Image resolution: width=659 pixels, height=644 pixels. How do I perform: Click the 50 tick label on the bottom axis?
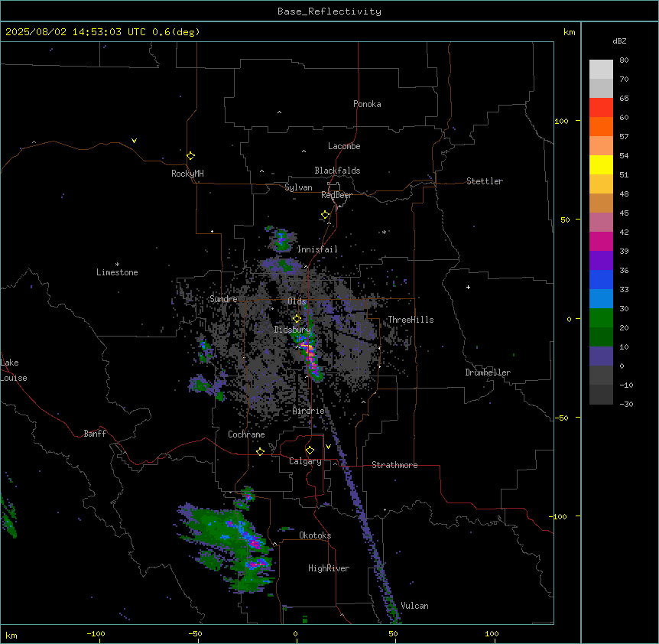[x=394, y=633]
